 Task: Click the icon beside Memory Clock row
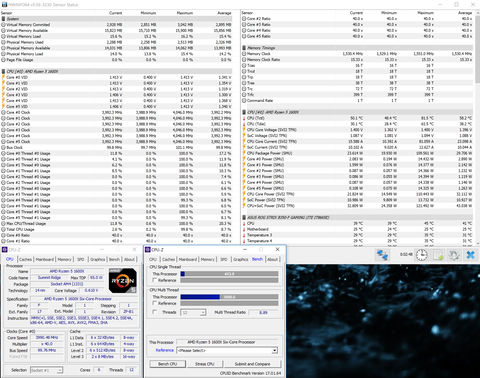244,54
